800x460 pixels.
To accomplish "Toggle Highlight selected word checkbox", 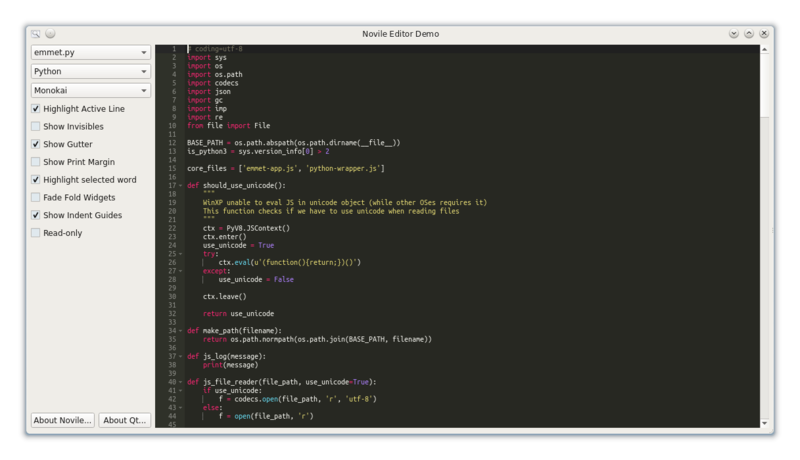I will (x=36, y=180).
